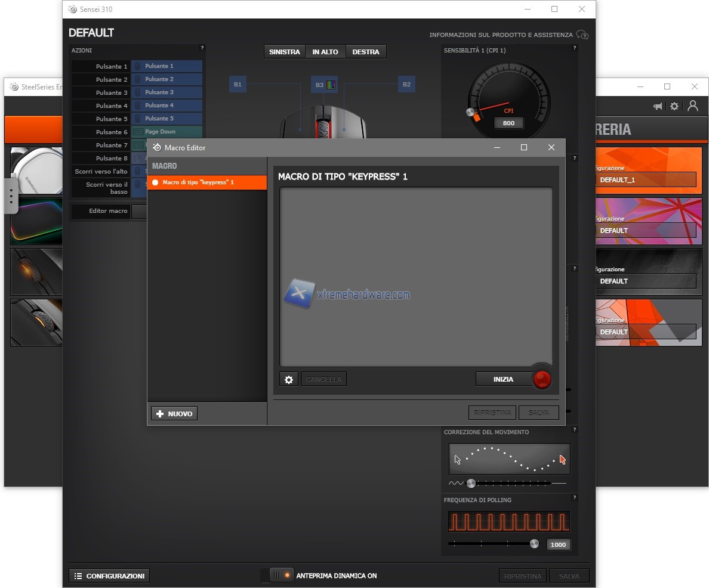Open macro settings gear in Macro Editor
Image resolution: width=709 pixels, height=588 pixels.
289,379
